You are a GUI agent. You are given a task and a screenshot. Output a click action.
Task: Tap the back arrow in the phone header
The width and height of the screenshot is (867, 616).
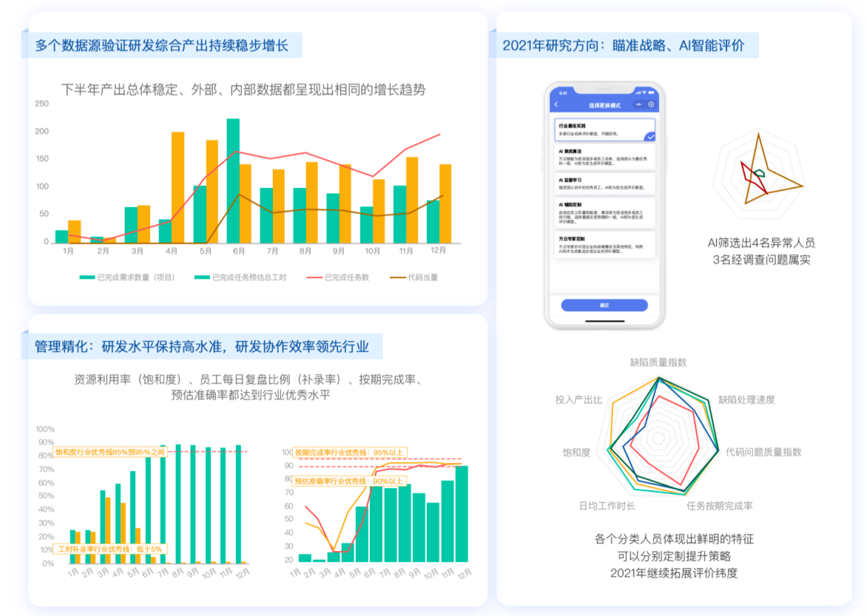click(x=556, y=104)
